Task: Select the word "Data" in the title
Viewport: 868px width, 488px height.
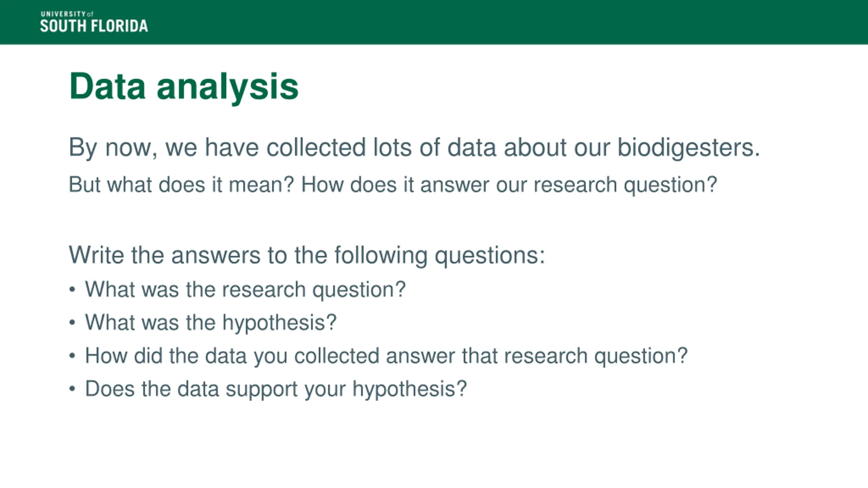Action: point(107,86)
